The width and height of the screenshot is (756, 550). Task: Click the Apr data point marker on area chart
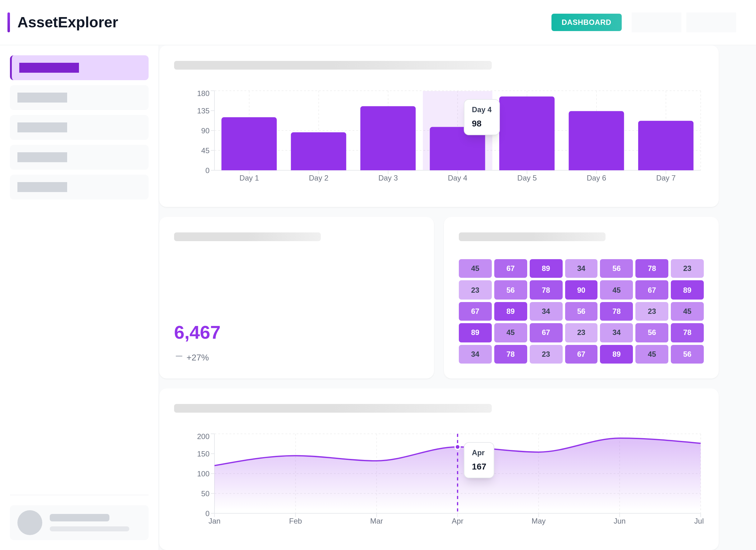(x=457, y=447)
